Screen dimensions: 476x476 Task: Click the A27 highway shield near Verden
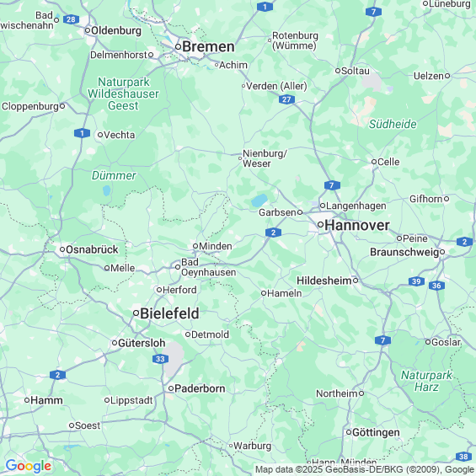point(286,99)
